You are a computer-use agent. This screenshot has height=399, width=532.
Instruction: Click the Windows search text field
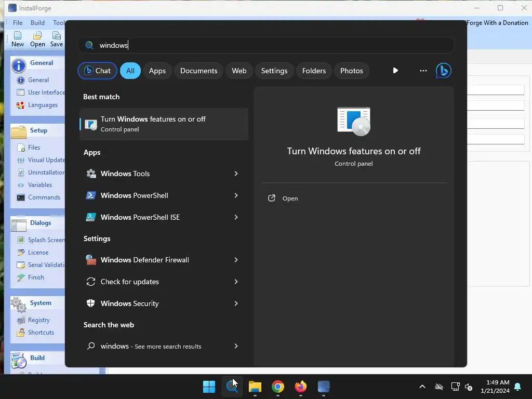click(266, 45)
